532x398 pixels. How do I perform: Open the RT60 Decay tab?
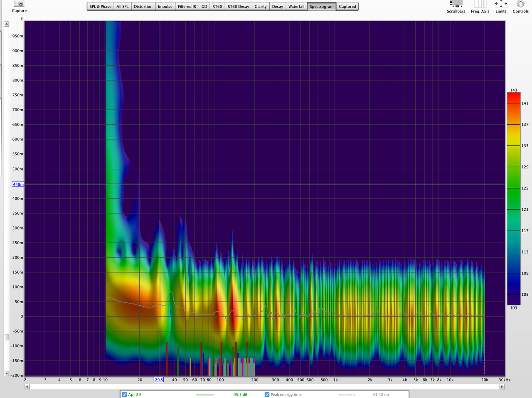(238, 7)
